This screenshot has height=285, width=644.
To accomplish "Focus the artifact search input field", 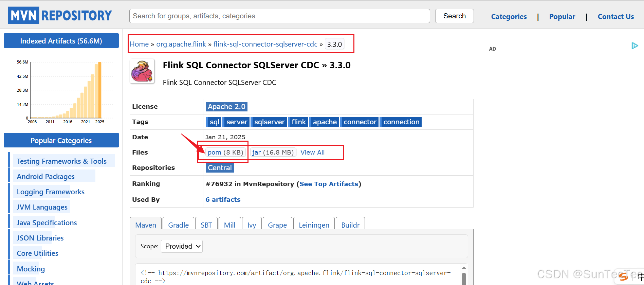I will pyautogui.click(x=279, y=16).
